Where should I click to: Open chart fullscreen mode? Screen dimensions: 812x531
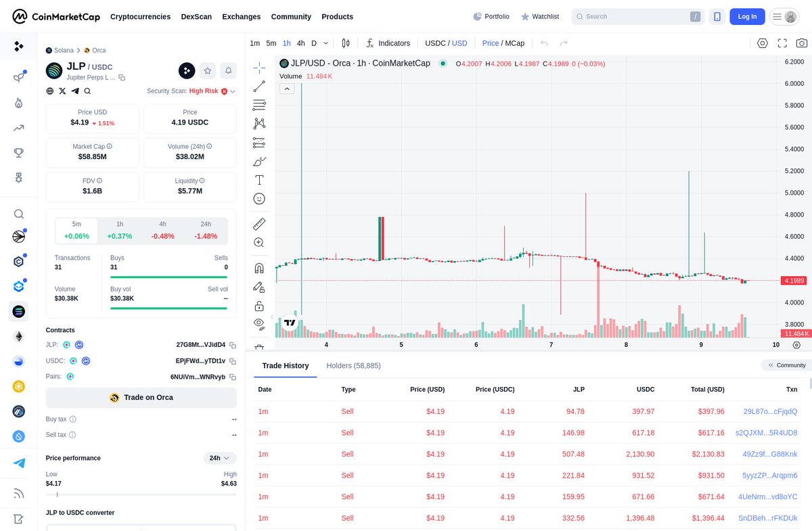[x=782, y=43]
